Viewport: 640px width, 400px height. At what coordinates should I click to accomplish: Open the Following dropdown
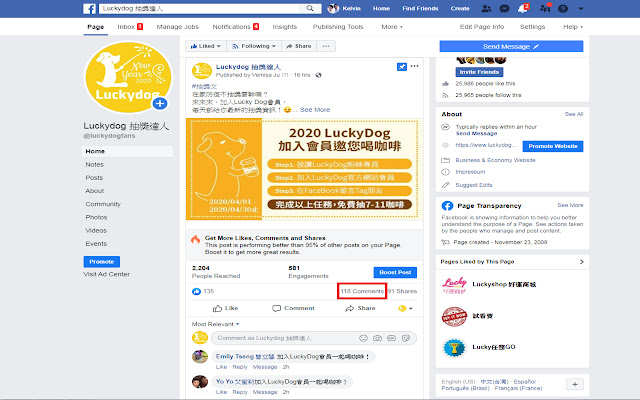254,46
